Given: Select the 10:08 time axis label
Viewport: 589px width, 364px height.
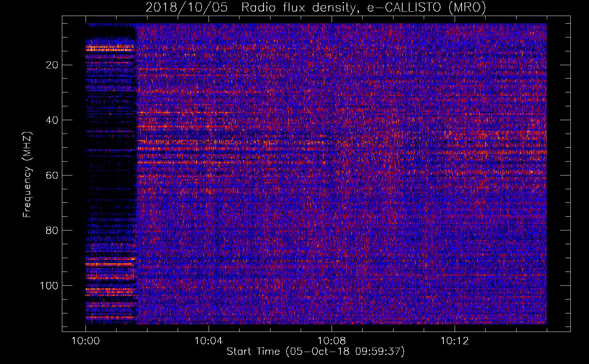Looking at the screenshot, I should point(332,341).
